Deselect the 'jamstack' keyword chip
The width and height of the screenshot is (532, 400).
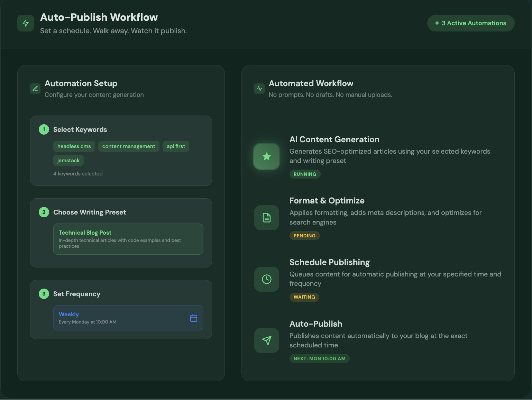coord(68,161)
